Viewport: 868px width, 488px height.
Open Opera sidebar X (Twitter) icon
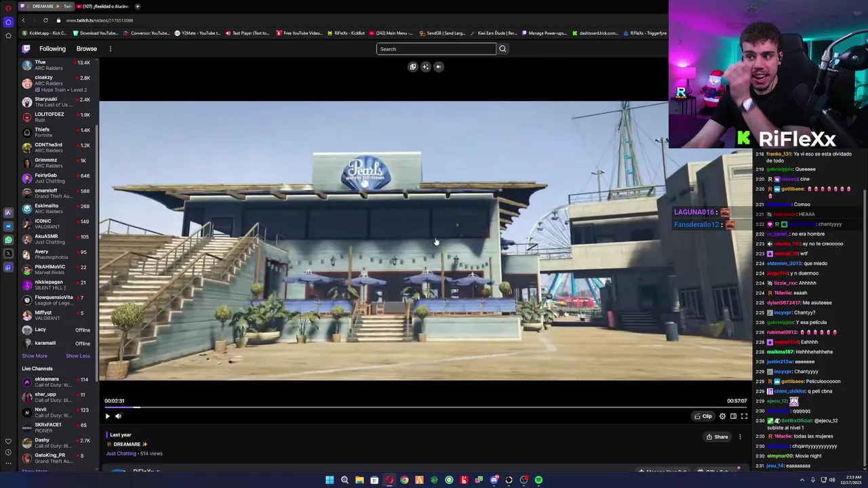[x=8, y=253]
